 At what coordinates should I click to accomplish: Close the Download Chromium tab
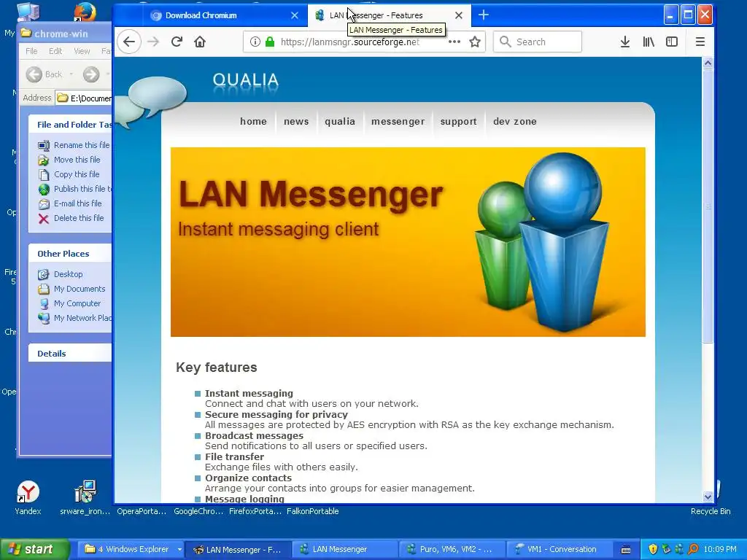(295, 15)
